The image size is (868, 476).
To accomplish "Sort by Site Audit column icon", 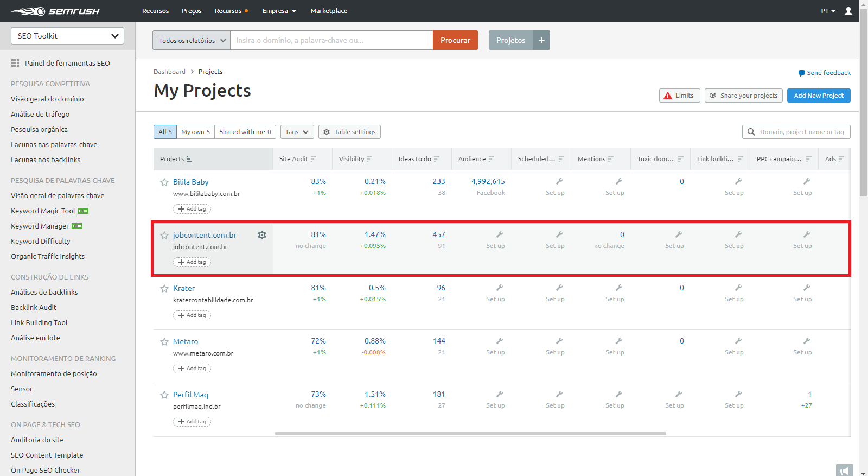I will (x=314, y=159).
